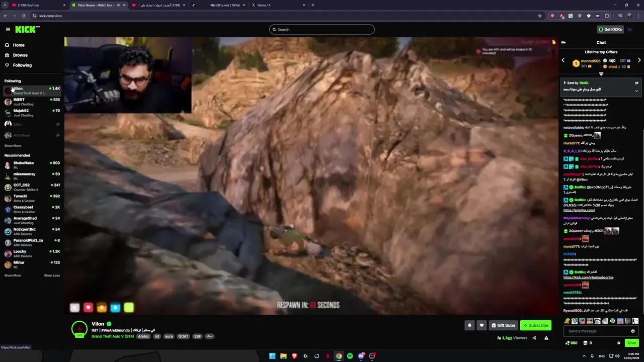Send message with green Chat button
The image size is (644, 362).
(x=631, y=343)
